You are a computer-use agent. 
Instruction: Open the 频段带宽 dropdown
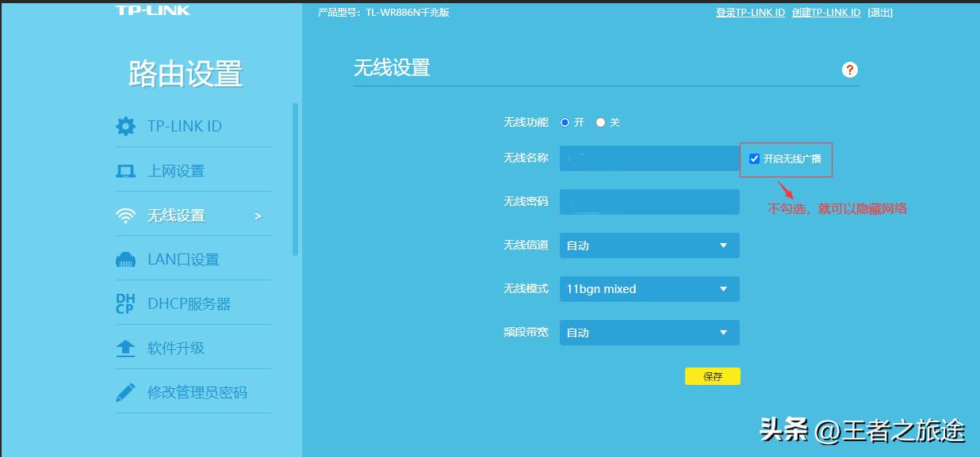649,332
